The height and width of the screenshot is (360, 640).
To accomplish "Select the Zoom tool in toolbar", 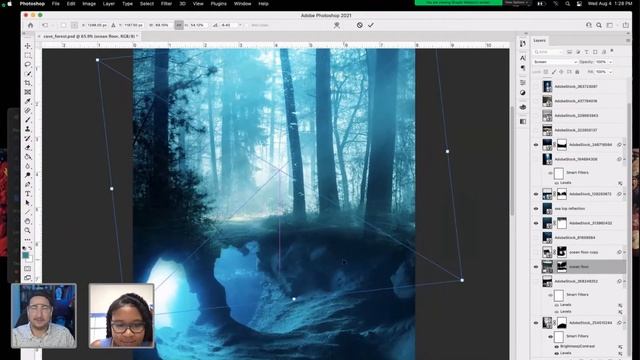I will (28, 230).
